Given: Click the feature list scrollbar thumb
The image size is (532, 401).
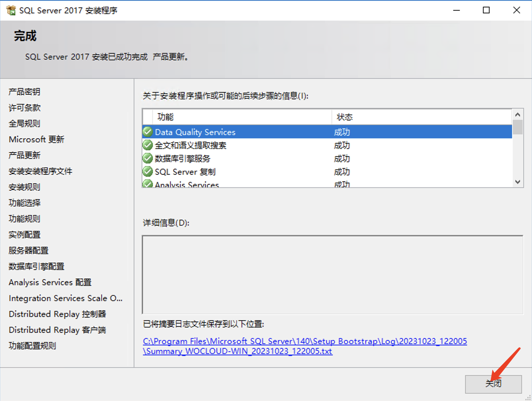Looking at the screenshot, I should (518, 127).
